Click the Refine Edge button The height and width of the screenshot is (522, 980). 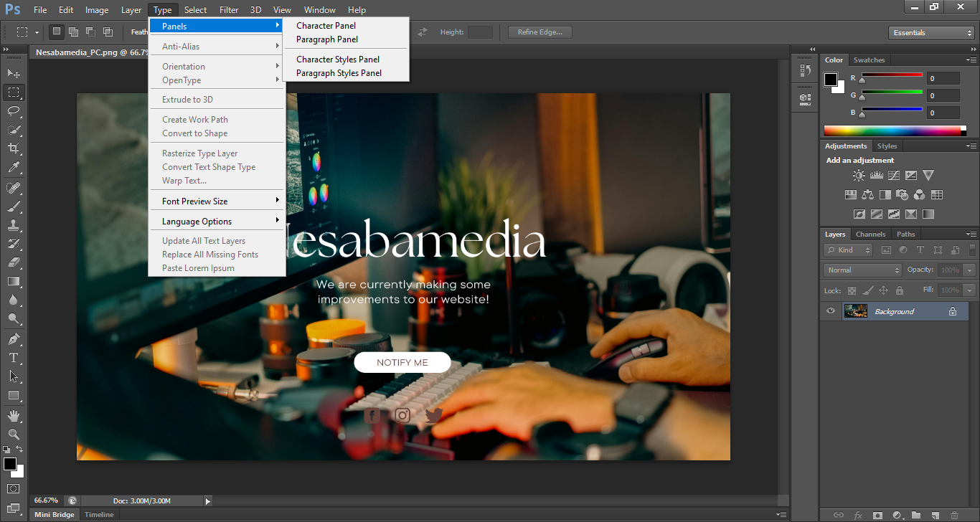point(540,32)
